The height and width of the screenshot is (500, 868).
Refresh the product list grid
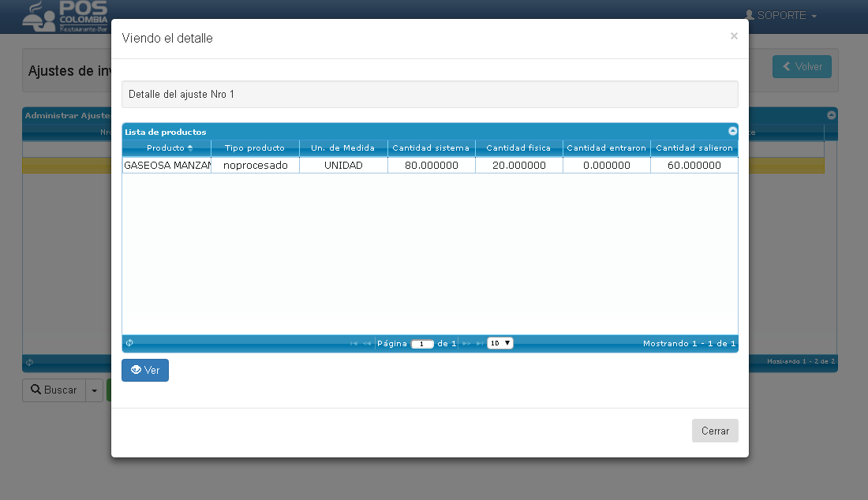(x=129, y=343)
